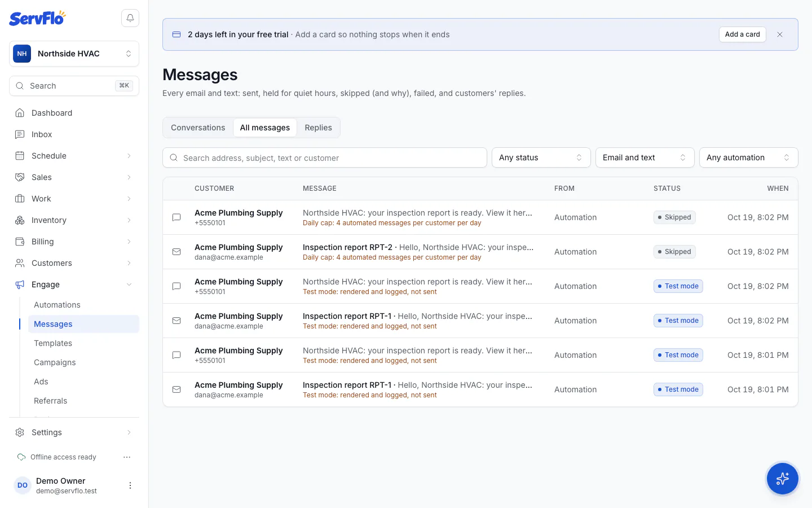Click the Add a card button
Screen dimensions: 812x508
[x=743, y=34]
